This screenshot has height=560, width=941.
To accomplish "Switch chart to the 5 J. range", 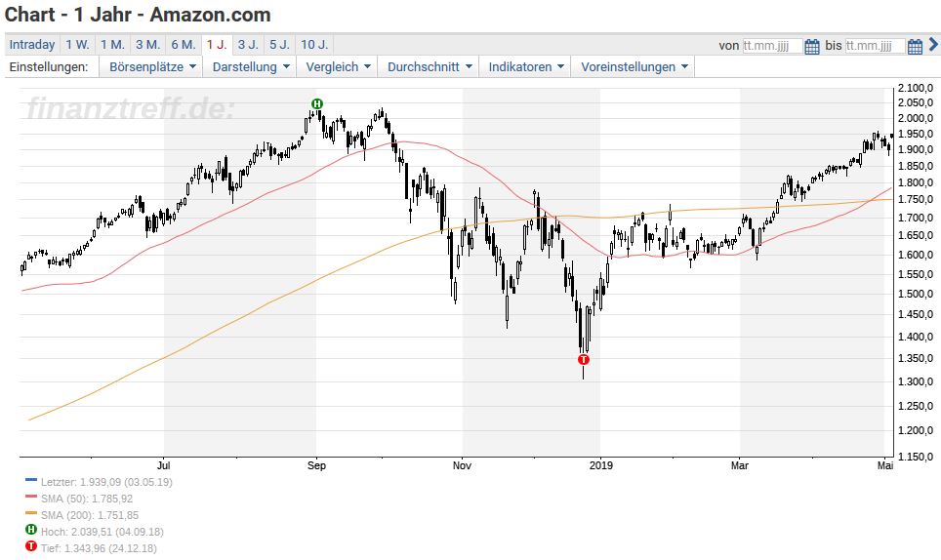I will pos(279,44).
